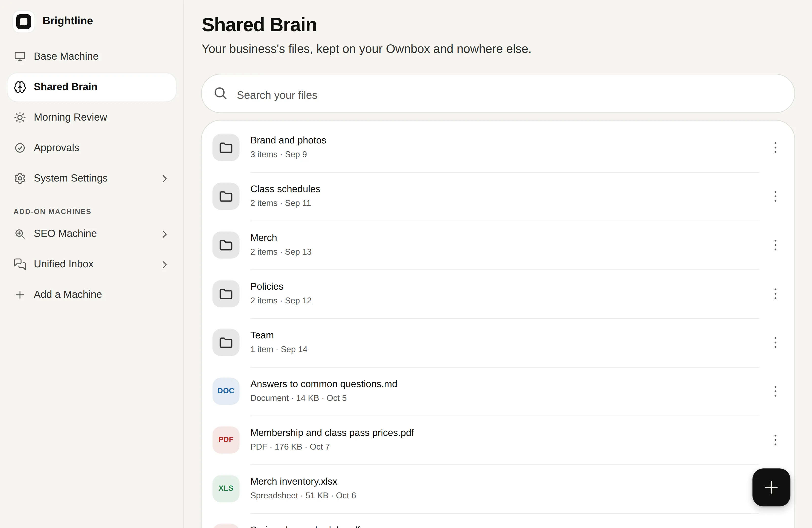Click '2 items · Sep 11' details text
The height and width of the screenshot is (528, 812).
(280, 203)
